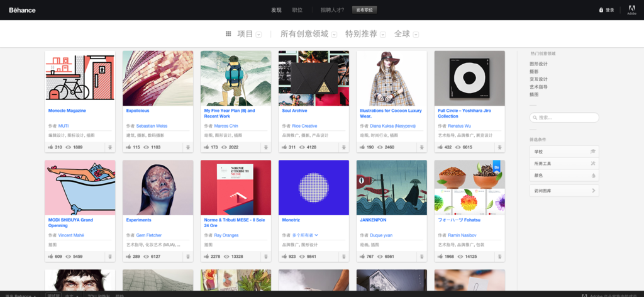The image size is (644, 297).
Task: Open the 特别推荐 sort dropdown
Action: (x=383, y=35)
